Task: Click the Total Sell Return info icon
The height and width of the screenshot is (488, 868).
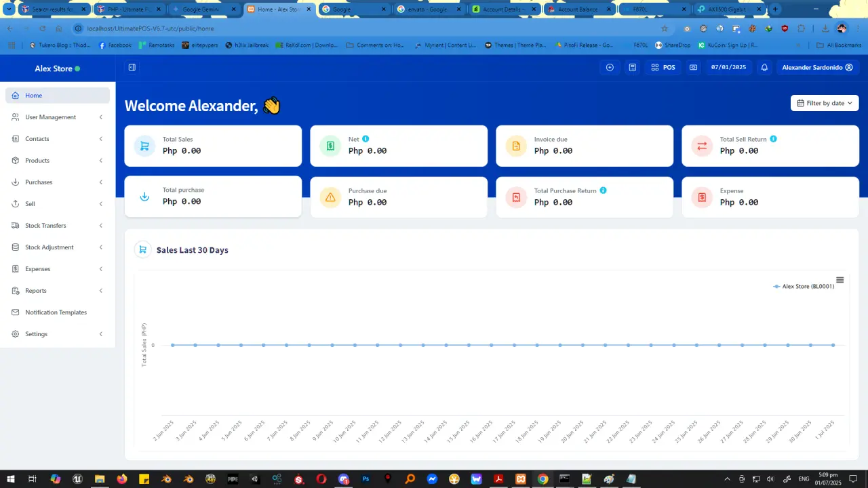Action: pos(774,139)
